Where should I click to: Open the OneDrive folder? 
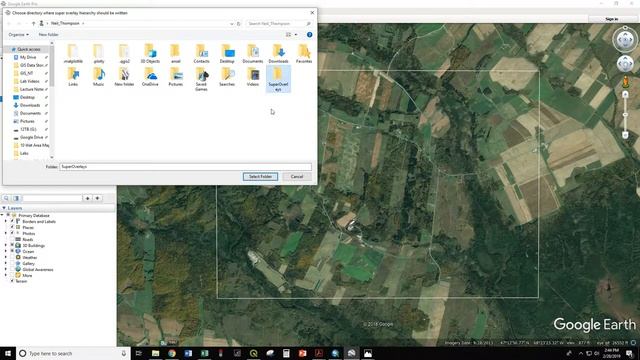point(150,77)
